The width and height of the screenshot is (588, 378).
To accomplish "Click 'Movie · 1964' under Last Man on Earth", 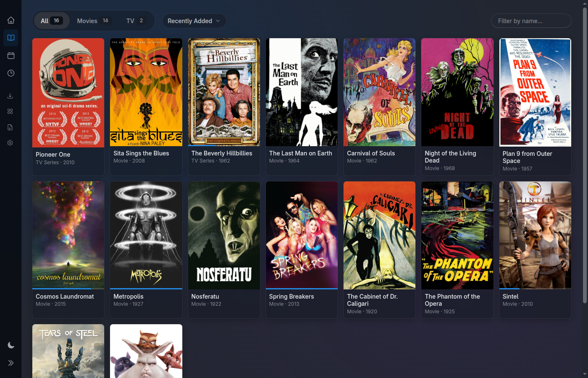I will point(284,161).
